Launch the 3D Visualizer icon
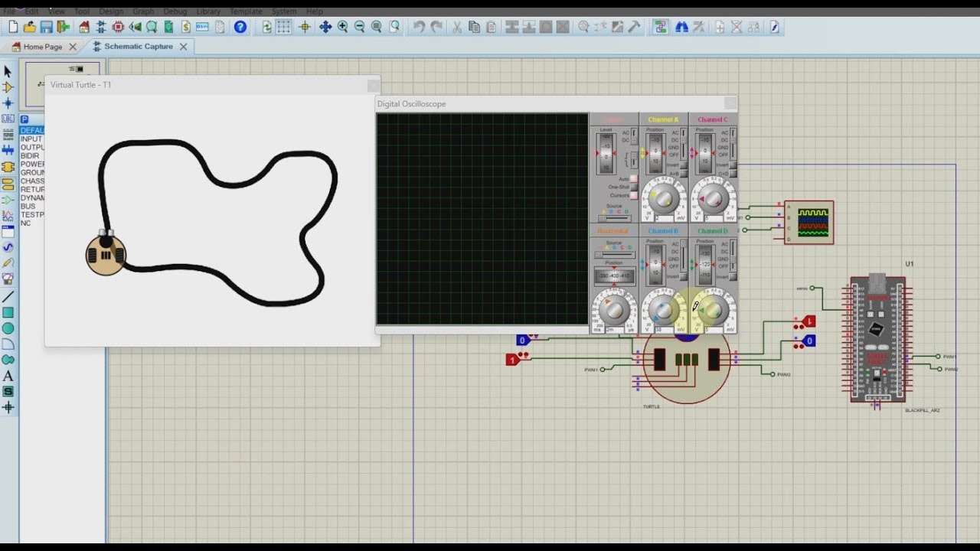 point(135,27)
